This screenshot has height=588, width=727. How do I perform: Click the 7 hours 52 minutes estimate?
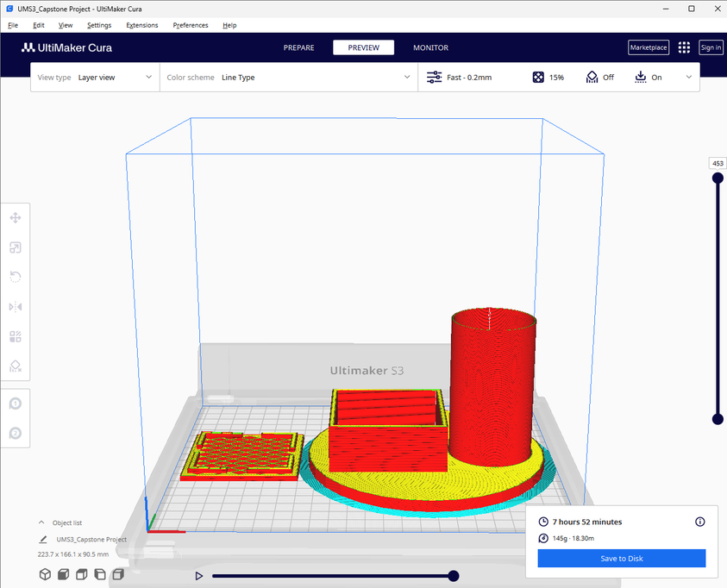[587, 522]
